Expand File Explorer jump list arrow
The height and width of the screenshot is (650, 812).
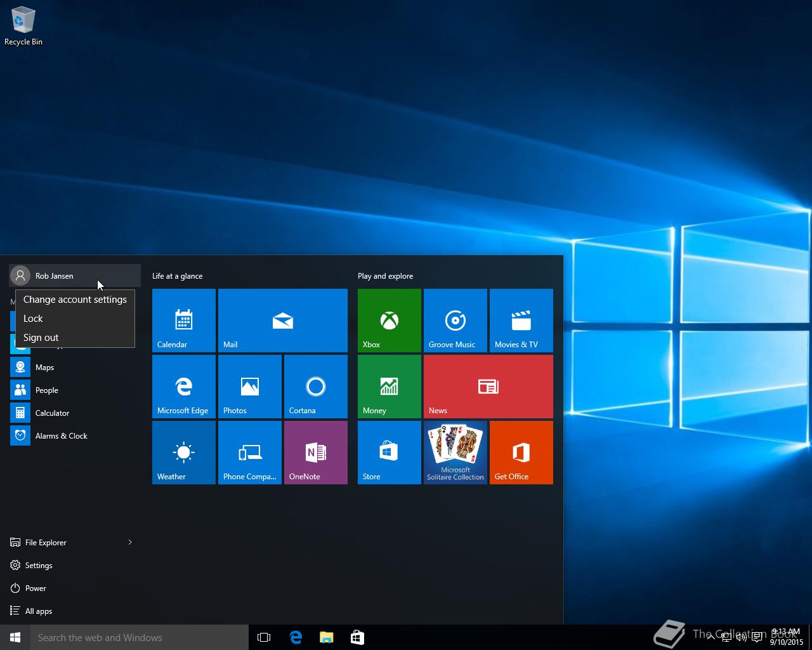coord(130,542)
